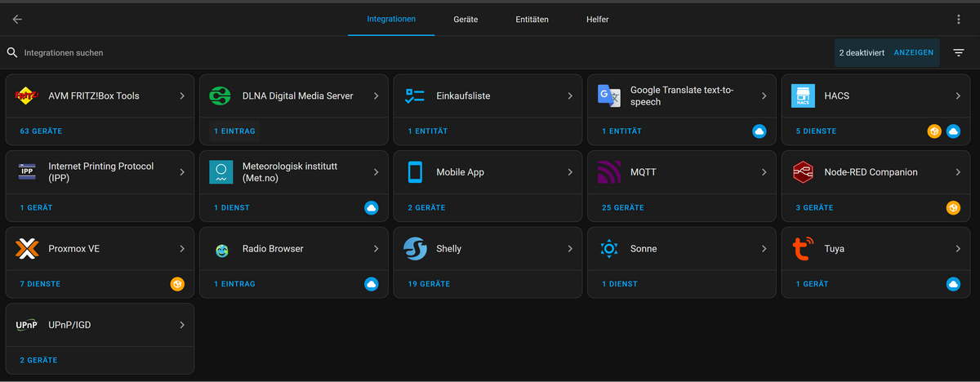Viewport: 980px width, 382px height.
Task: Click the Radio Browser logo
Action: (221, 249)
